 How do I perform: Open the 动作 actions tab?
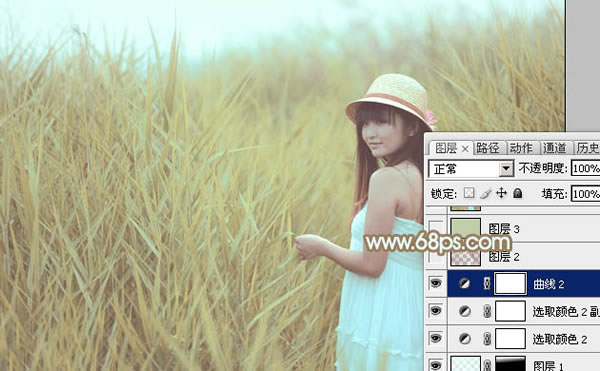click(521, 148)
